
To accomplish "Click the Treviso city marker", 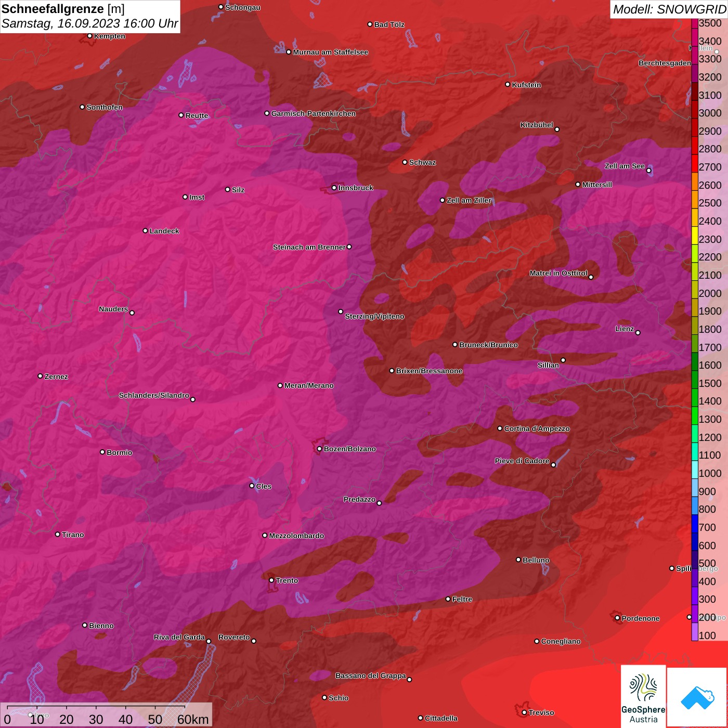I will pos(524,712).
